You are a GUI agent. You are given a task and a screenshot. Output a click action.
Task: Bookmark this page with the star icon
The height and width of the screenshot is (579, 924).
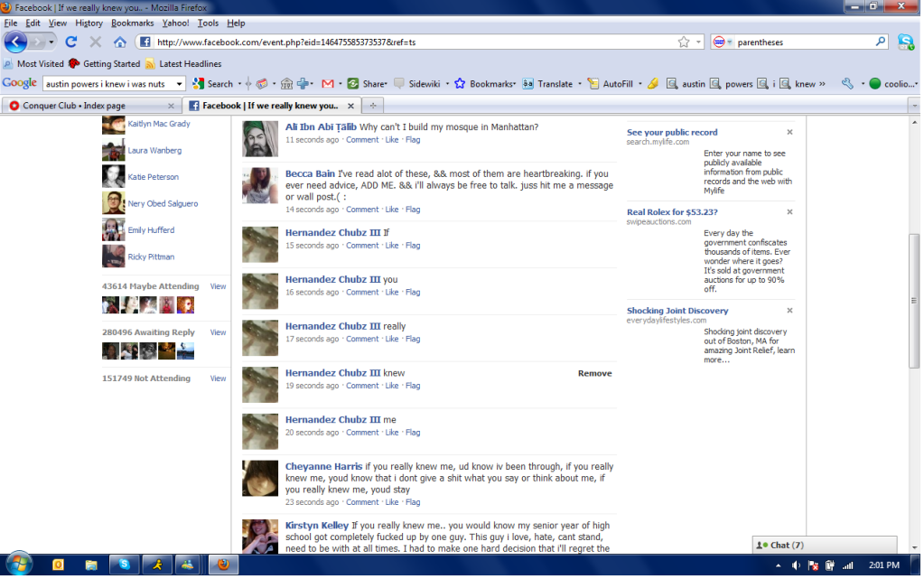pos(684,42)
